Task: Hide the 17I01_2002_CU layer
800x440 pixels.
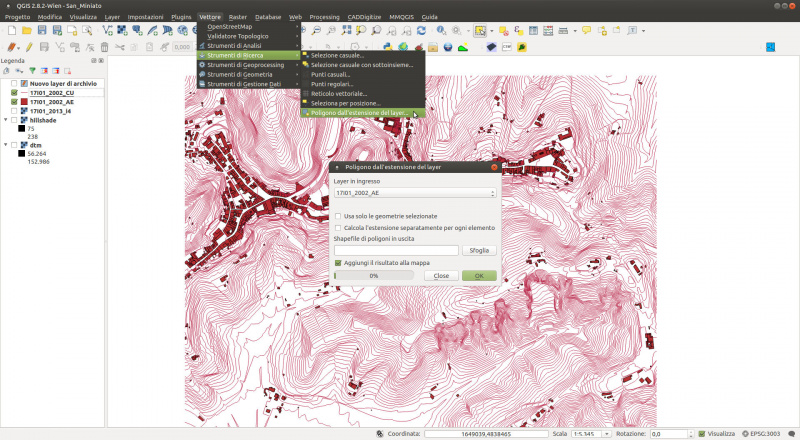Action: [14, 93]
